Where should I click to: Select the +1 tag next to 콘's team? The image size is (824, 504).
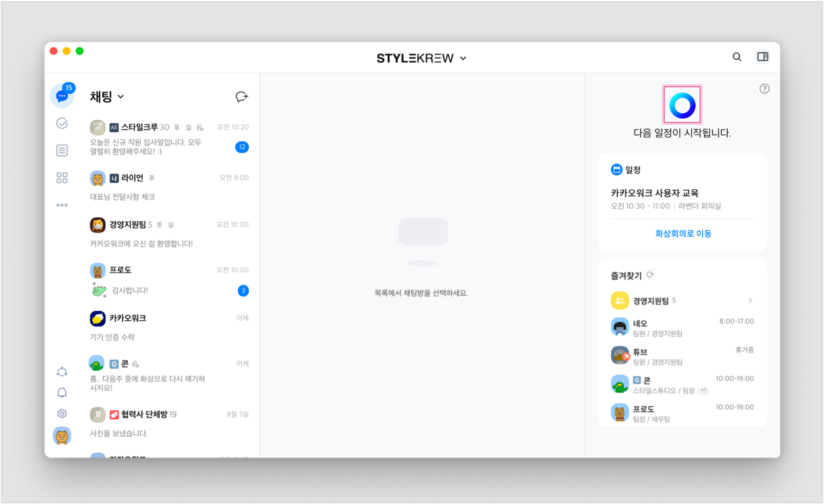pos(703,391)
